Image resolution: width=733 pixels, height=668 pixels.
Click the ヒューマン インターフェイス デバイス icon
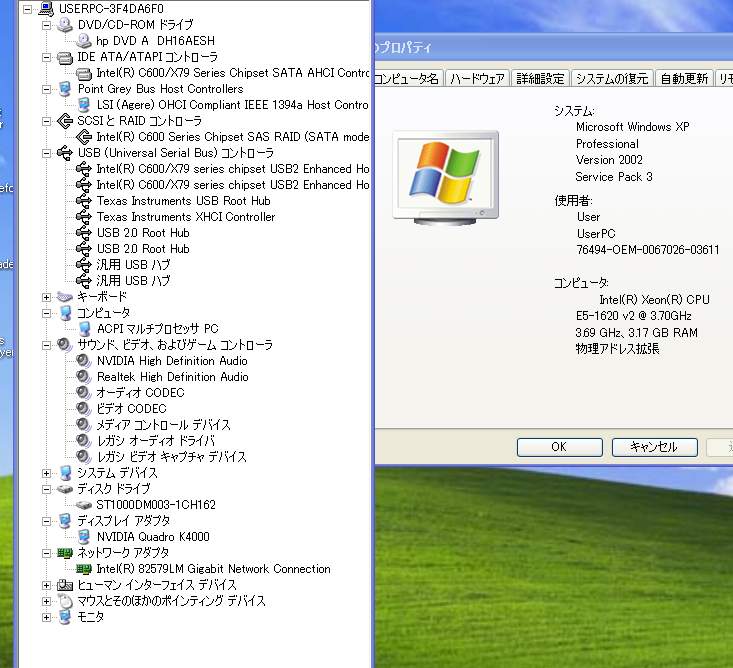65,585
